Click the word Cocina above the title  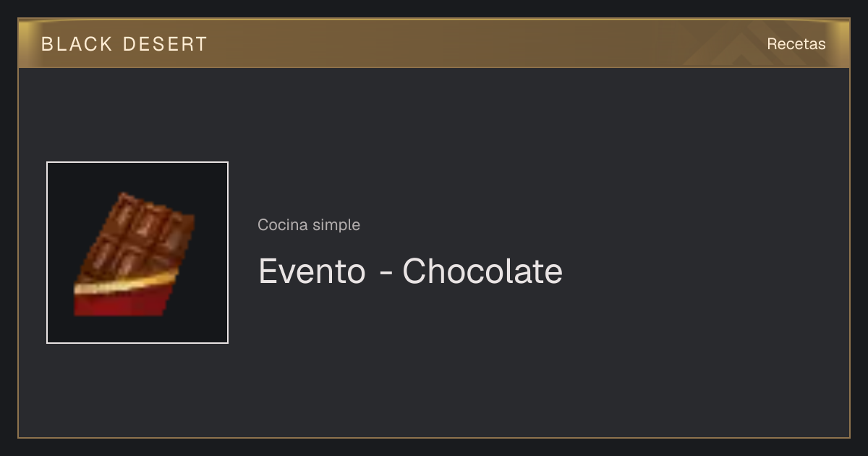pos(283,225)
